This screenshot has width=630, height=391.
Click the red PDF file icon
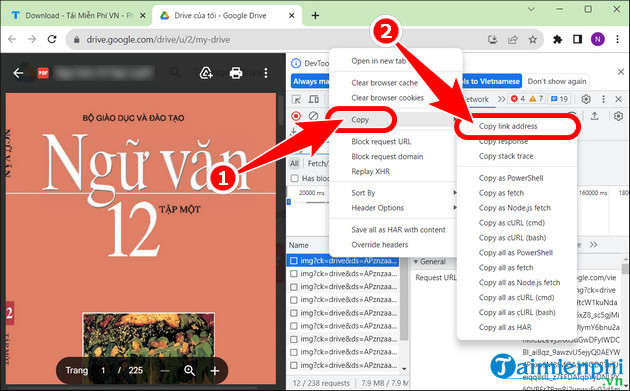43,73
